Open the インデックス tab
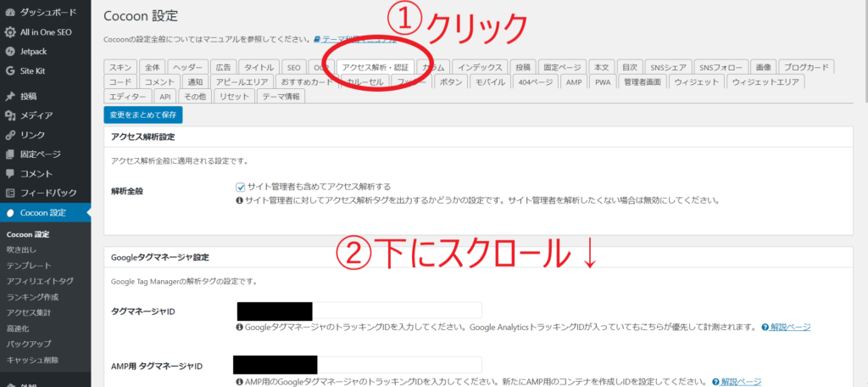 480,67
